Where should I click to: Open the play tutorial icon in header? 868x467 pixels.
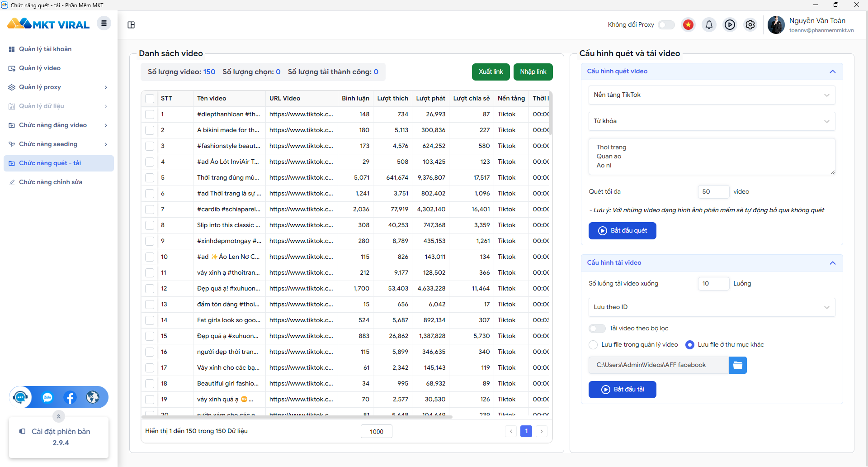tap(730, 25)
